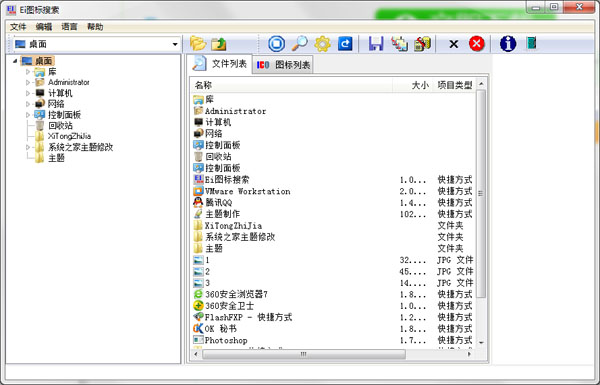
Task: Select VMware Workstation in file list
Action: 334,191
